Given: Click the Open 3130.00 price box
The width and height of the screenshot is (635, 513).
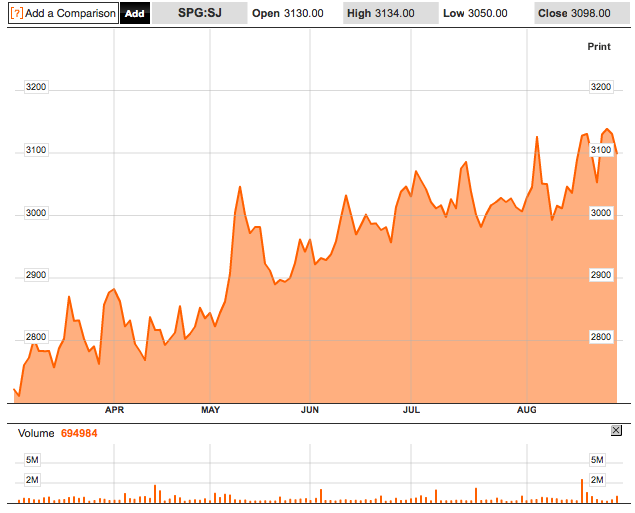Looking at the screenshot, I should point(289,14).
